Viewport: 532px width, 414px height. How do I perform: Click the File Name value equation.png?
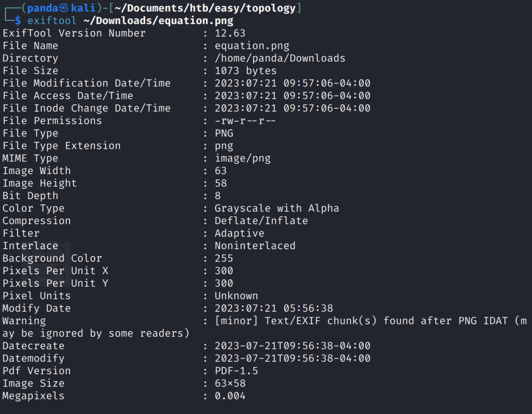coord(252,46)
